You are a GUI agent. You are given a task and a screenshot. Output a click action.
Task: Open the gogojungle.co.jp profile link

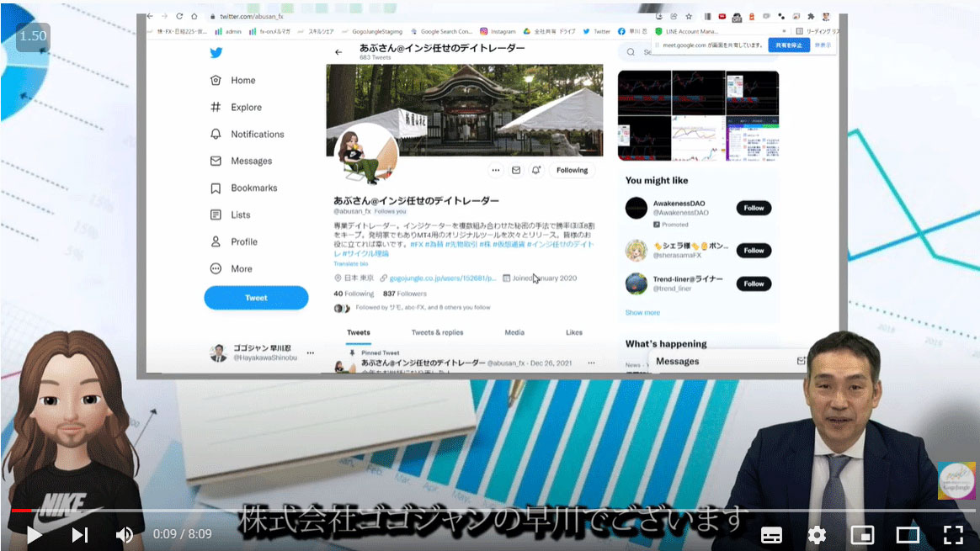coord(443,278)
